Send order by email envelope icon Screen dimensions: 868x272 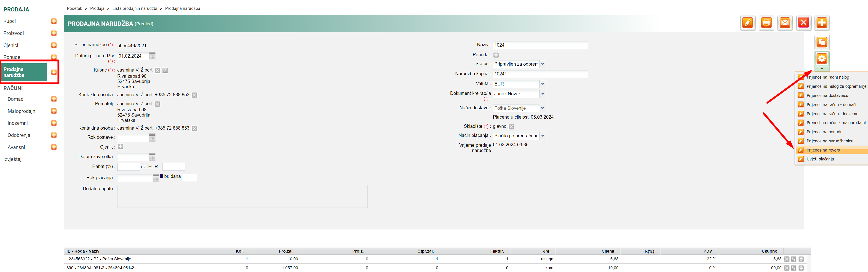tap(785, 23)
